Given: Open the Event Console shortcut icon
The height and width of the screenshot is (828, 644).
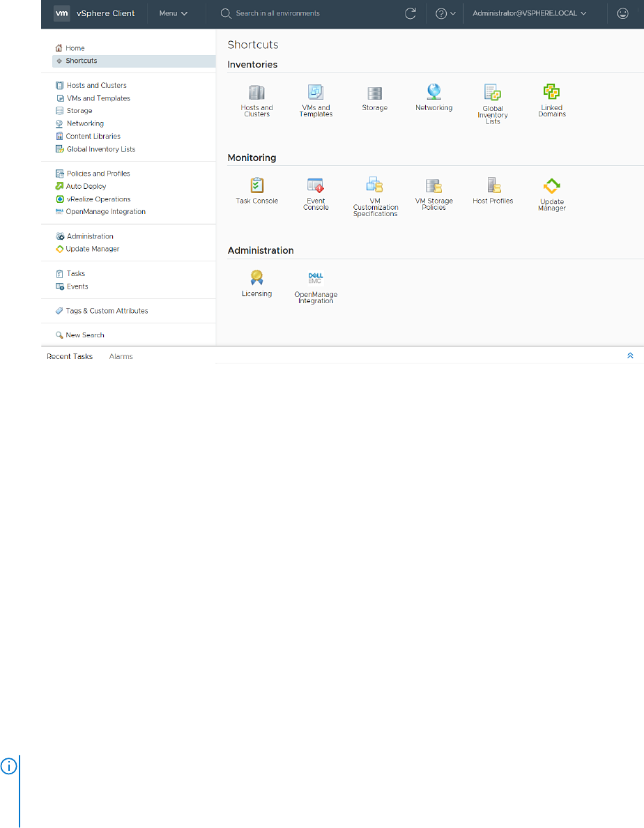Looking at the screenshot, I should coord(316,185).
